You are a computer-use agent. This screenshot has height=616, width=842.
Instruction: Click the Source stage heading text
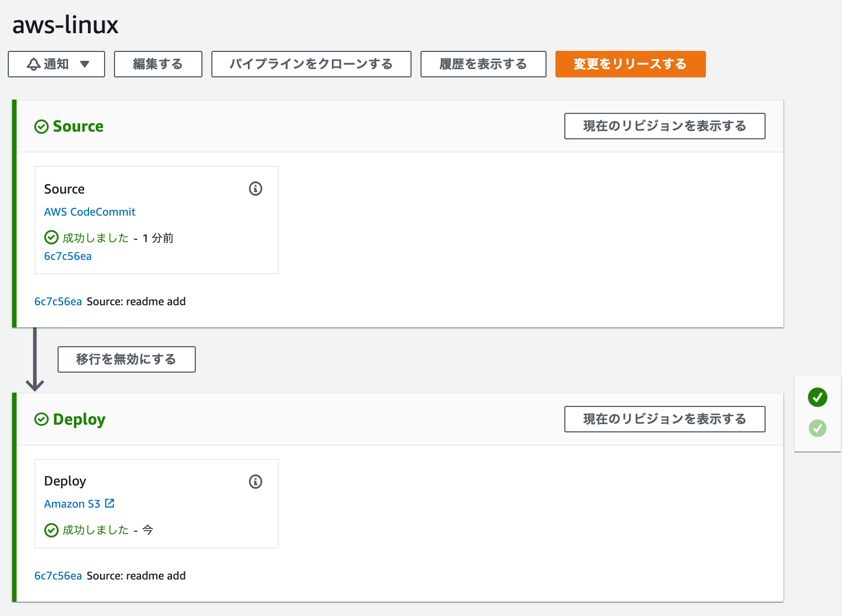tap(78, 127)
